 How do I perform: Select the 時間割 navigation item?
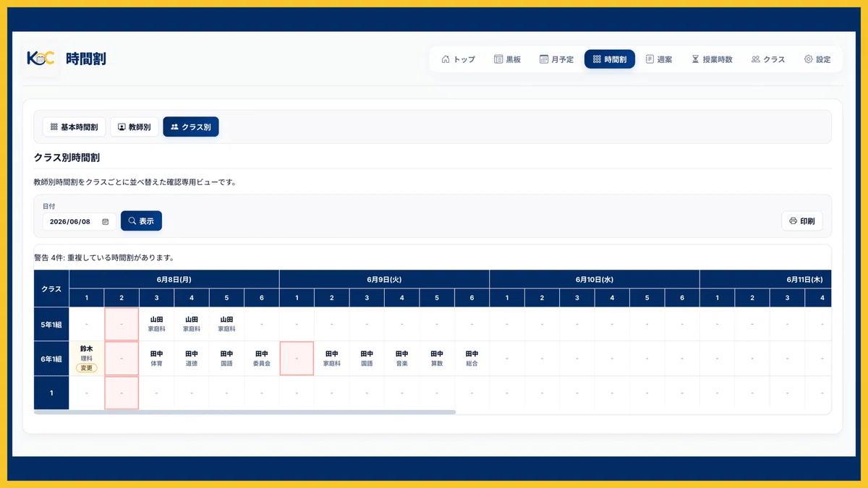point(610,59)
